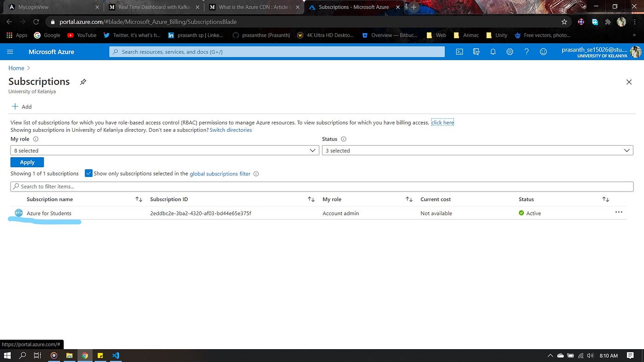Open Cloud Shell from the Azure header
This screenshot has height=362, width=644.
[459, 52]
